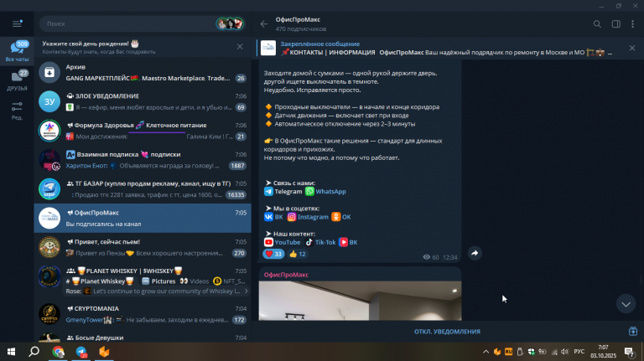Hide the pinned message bar
644x361 pixels.
pos(632,48)
